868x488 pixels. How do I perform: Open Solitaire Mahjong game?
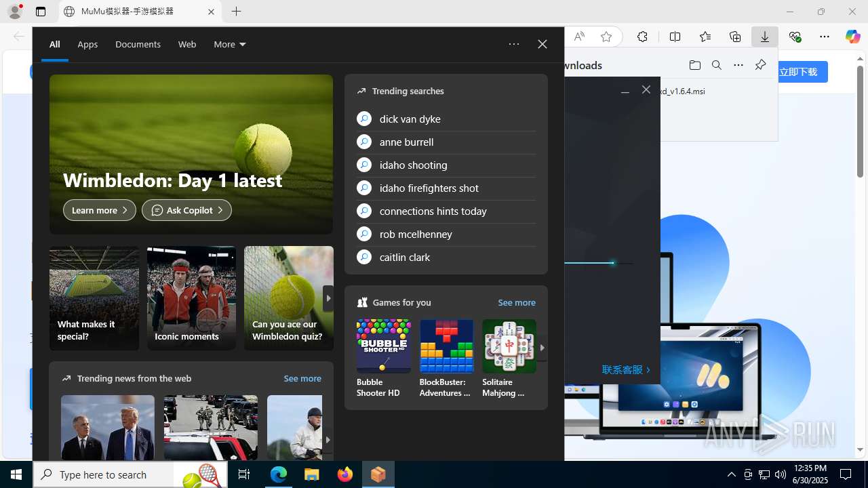coord(509,359)
